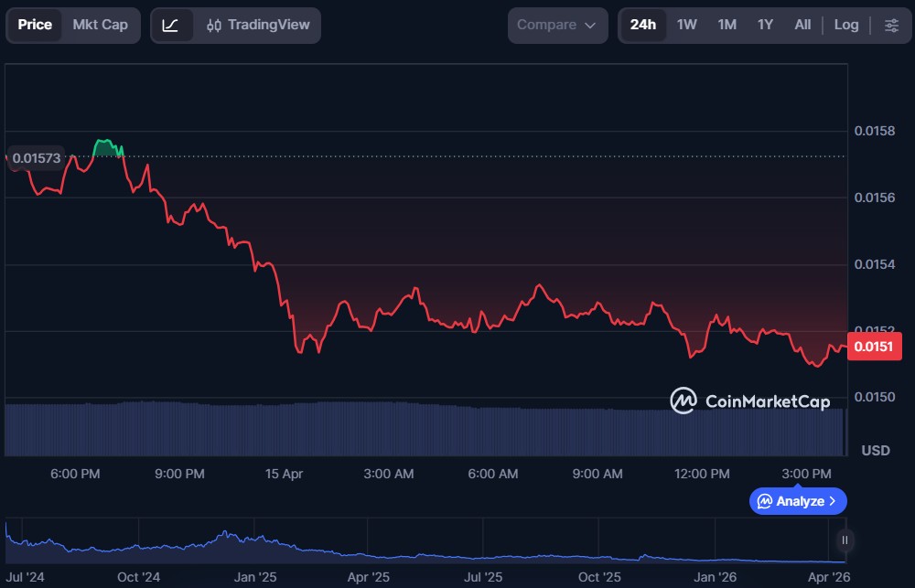The height and width of the screenshot is (588, 915).
Task: Expand the Compare dropdown
Action: [556, 25]
